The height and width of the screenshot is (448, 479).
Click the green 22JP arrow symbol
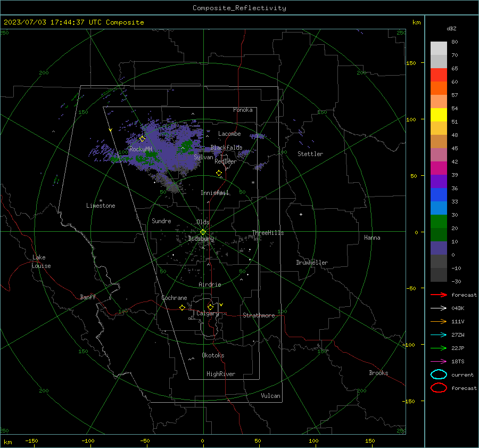(439, 348)
